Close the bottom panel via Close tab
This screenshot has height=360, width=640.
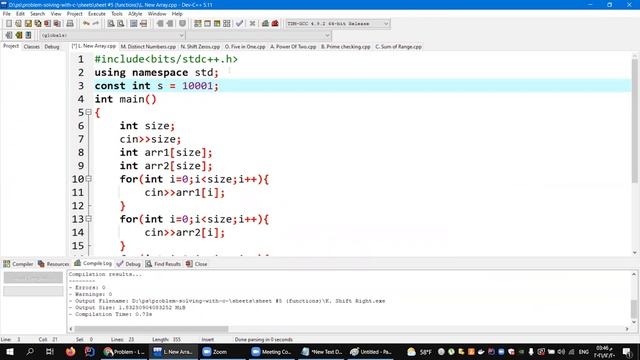197,264
